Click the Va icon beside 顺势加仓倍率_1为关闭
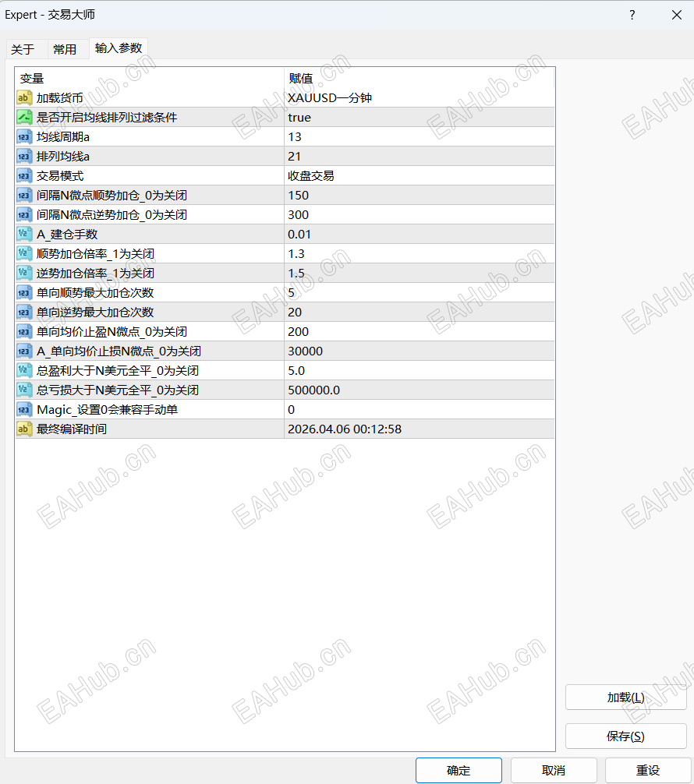The image size is (694, 784). click(24, 253)
